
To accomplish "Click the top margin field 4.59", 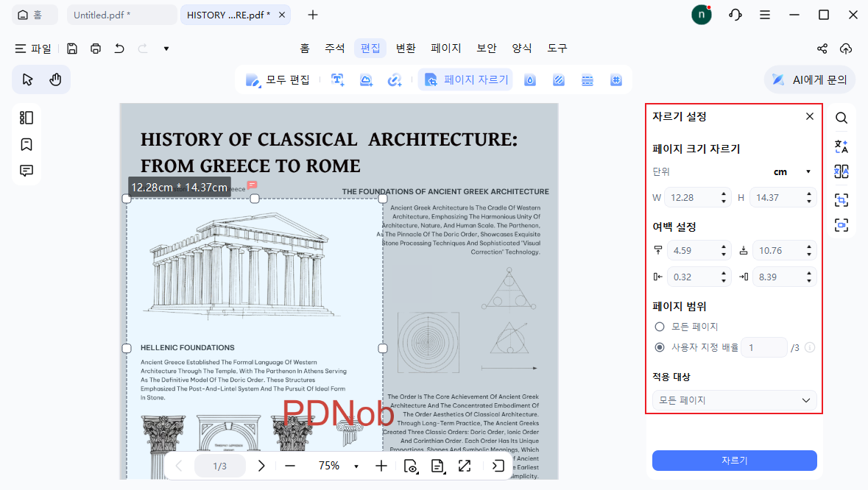I will tap(699, 251).
